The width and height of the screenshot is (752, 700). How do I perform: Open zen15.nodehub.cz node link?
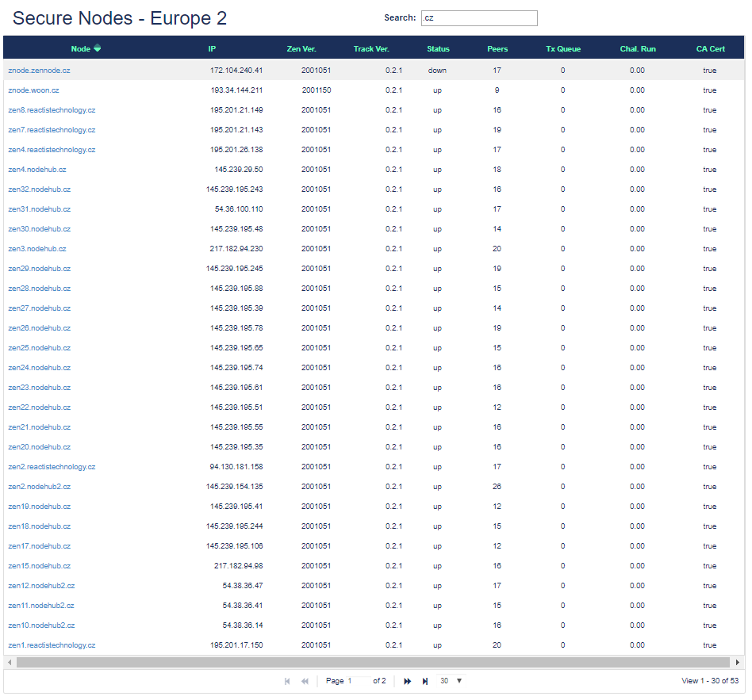tap(40, 566)
